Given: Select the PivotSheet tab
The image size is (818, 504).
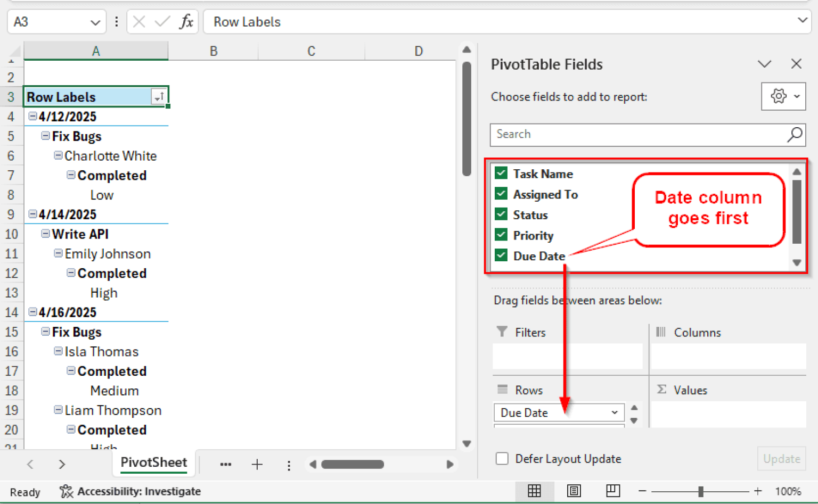Looking at the screenshot, I should [x=153, y=462].
